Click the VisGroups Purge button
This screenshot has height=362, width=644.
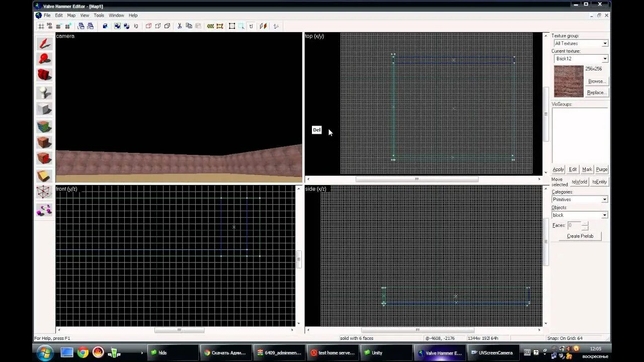[602, 169]
